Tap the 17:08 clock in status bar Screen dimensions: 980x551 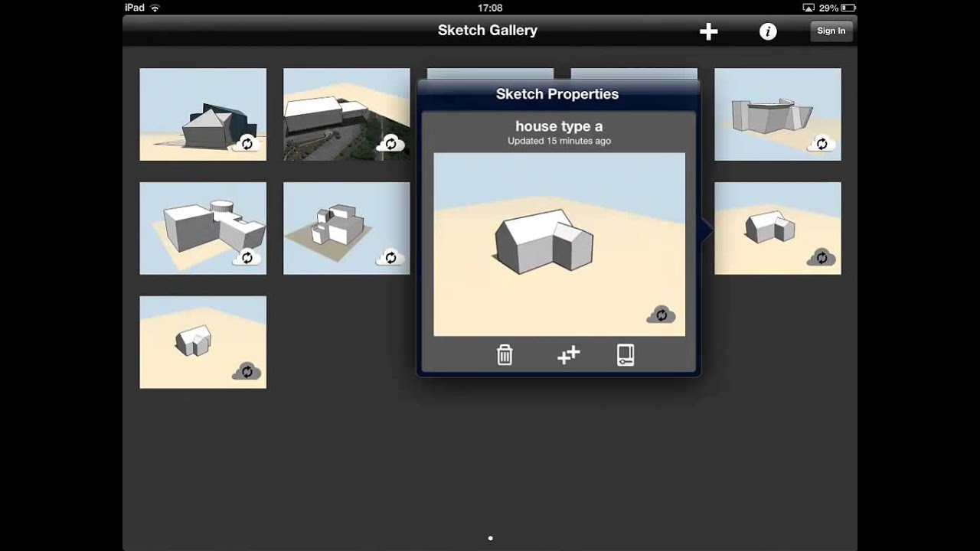pyautogui.click(x=490, y=8)
